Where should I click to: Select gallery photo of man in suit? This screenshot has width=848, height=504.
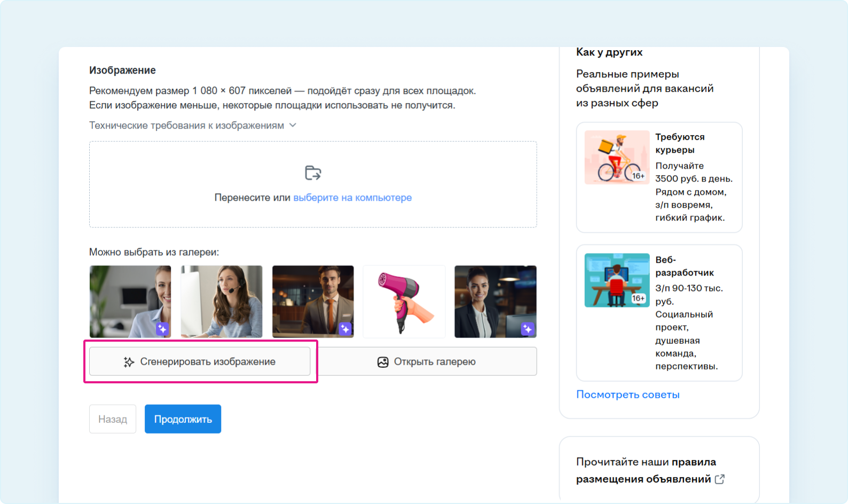(313, 302)
